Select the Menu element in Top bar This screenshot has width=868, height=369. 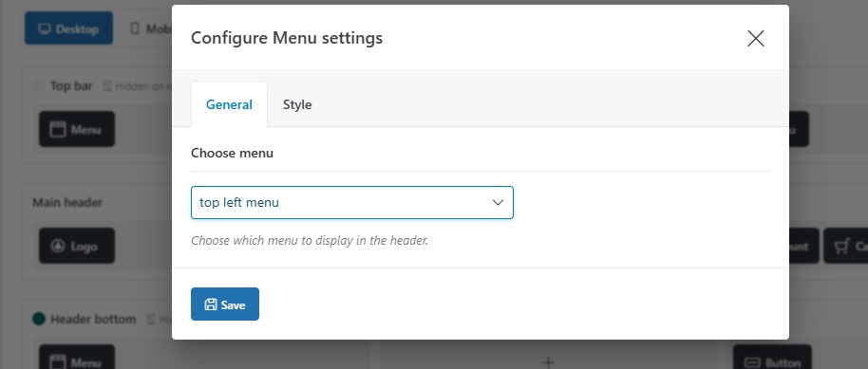click(76, 129)
